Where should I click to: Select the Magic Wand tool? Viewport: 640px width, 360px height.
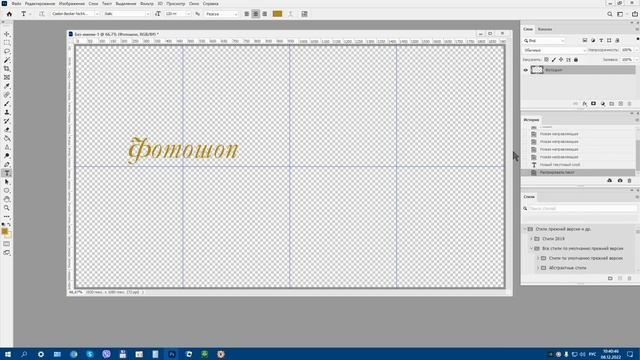[7, 60]
